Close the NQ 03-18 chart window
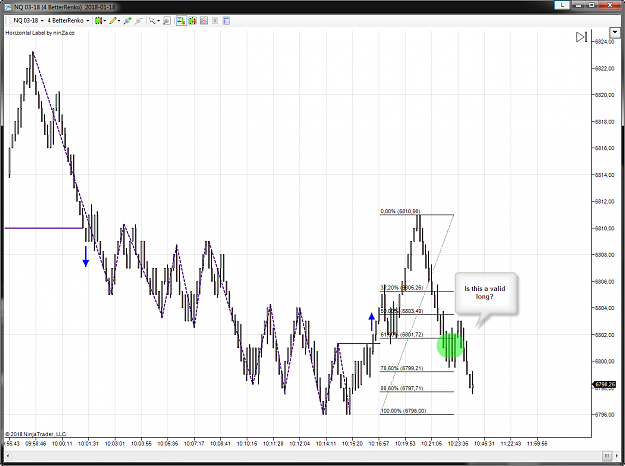The width and height of the screenshot is (625, 466). click(x=610, y=5)
